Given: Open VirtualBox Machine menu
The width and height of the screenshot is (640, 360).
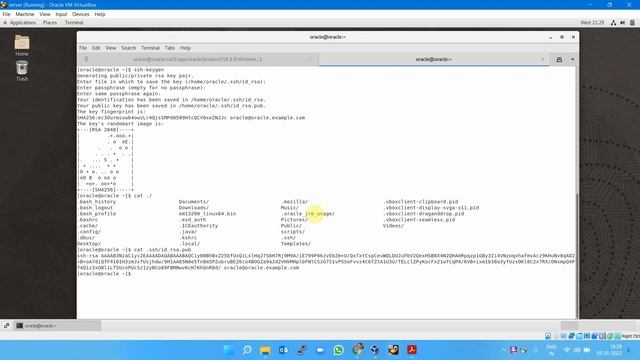Looking at the screenshot, I should 25,14.
